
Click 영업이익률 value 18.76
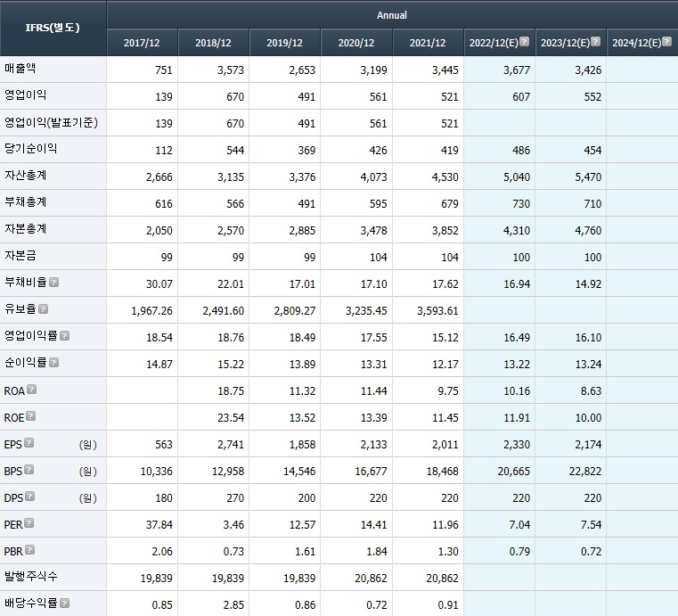tap(231, 338)
